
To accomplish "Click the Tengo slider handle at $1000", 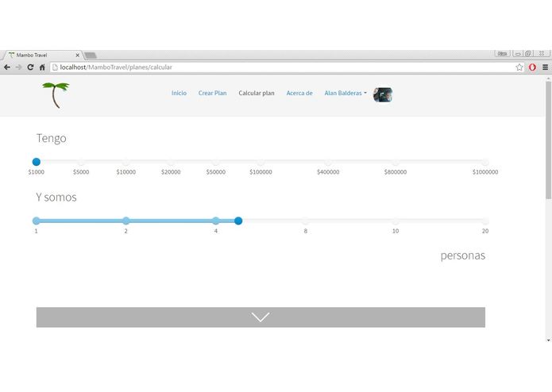I will coord(37,162).
